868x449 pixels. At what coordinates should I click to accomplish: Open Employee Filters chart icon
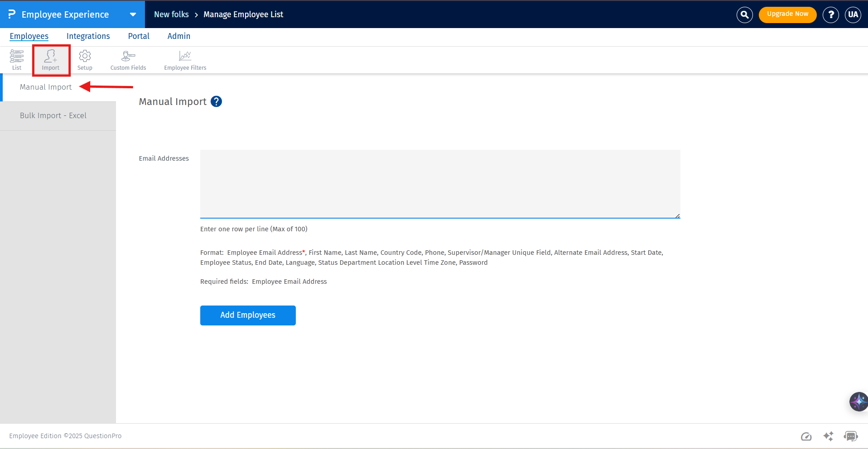pos(184,59)
